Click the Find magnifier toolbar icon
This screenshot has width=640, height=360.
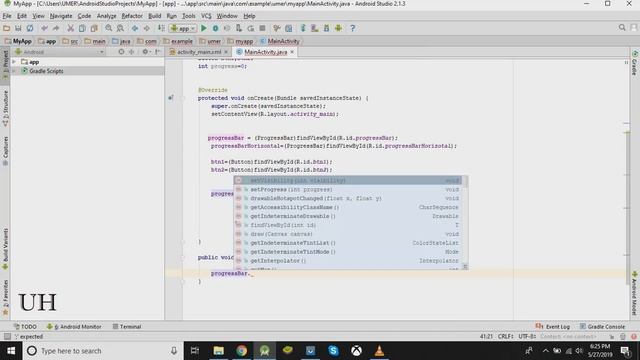coord(108,28)
